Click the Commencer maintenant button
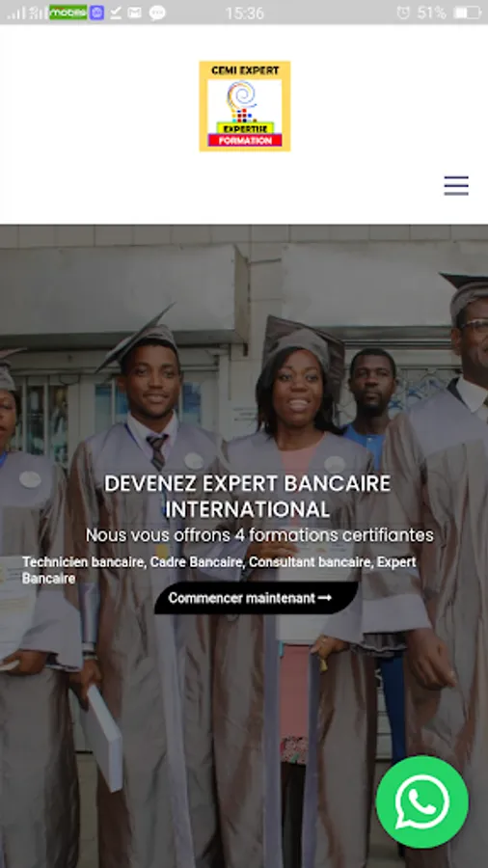 tap(256, 598)
